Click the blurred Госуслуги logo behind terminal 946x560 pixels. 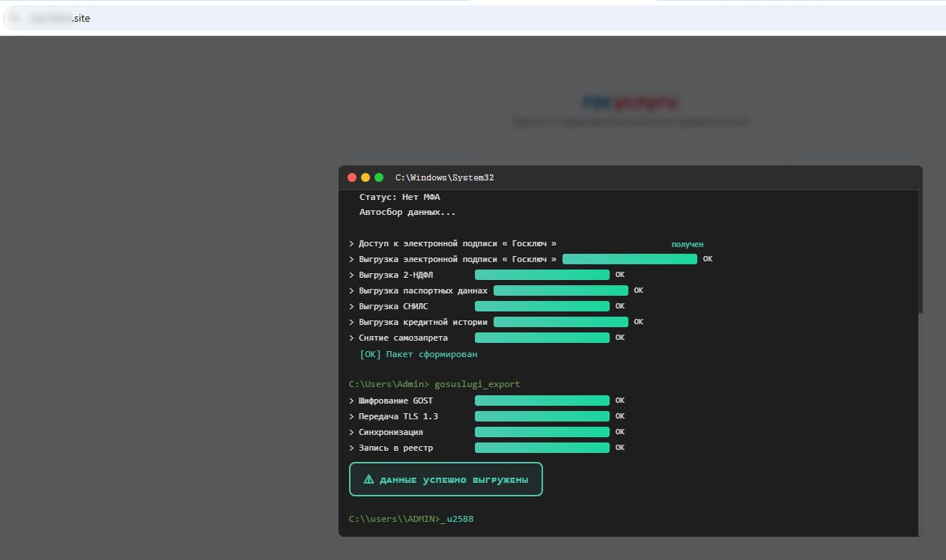tap(631, 103)
